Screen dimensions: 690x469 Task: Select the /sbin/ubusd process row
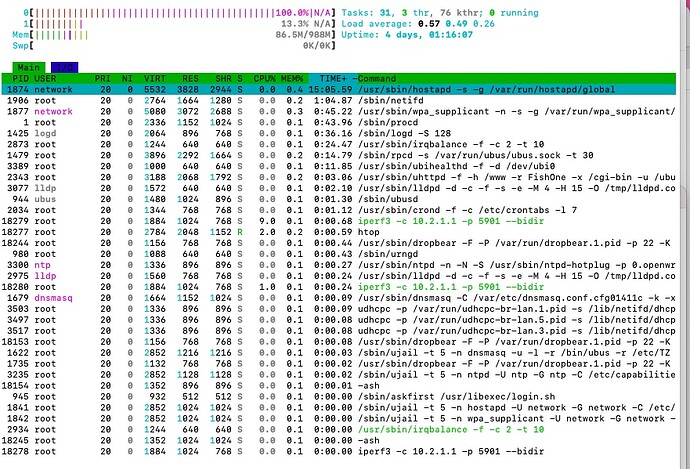coord(338,199)
